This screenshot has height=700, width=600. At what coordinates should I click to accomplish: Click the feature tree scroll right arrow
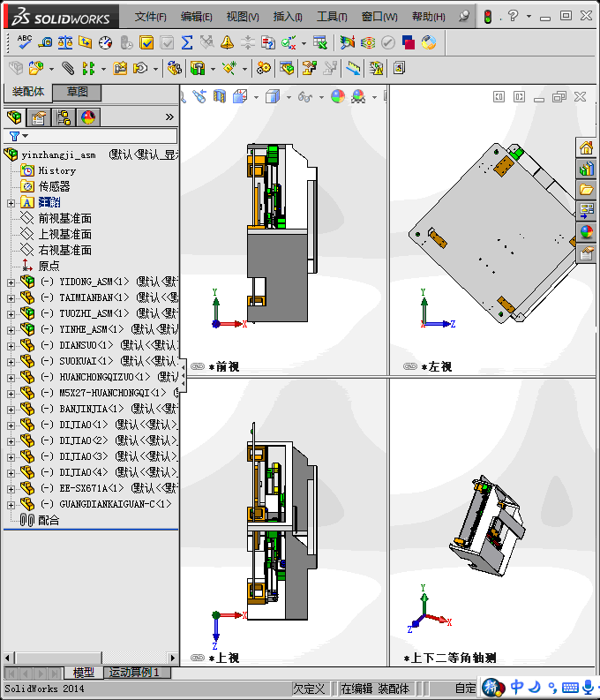click(173, 658)
